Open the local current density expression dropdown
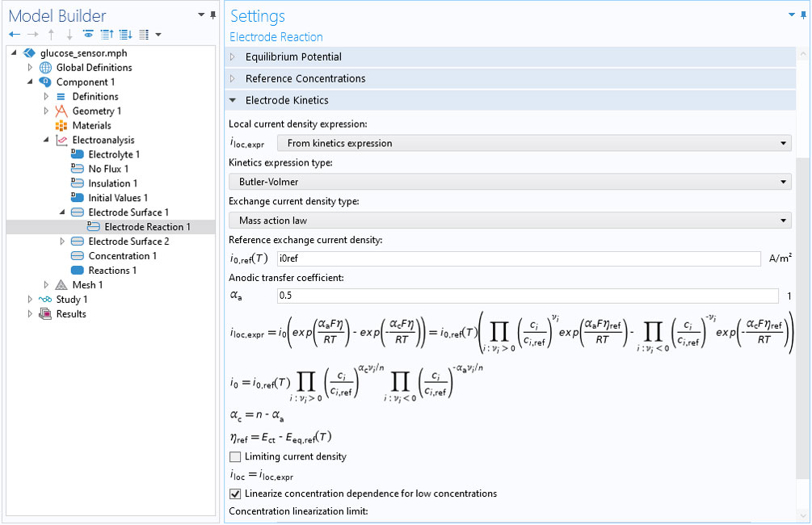The image size is (812, 525). pos(533,144)
